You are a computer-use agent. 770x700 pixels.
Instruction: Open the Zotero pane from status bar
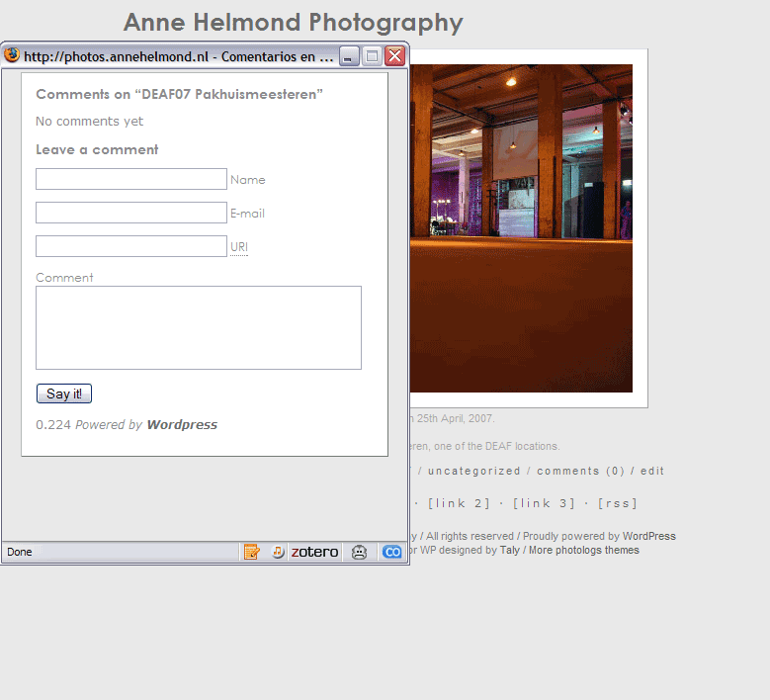coord(314,552)
